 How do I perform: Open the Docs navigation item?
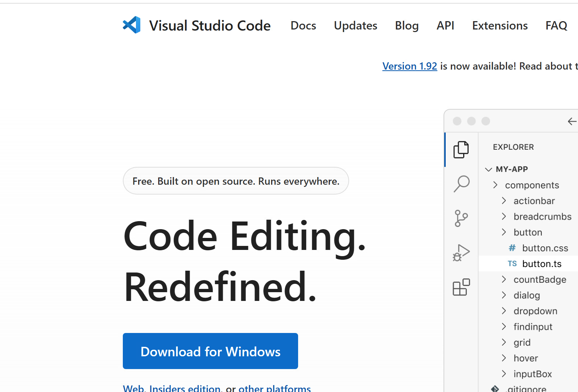[303, 26]
